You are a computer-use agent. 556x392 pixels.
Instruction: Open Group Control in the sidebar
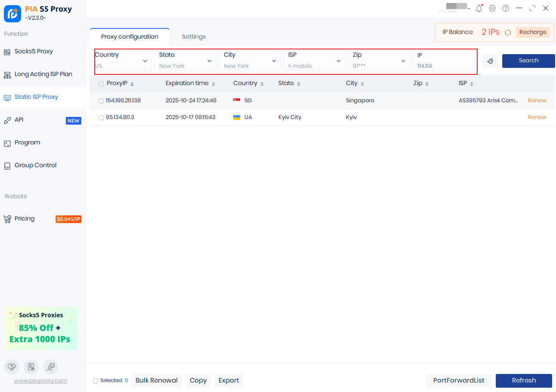click(35, 165)
